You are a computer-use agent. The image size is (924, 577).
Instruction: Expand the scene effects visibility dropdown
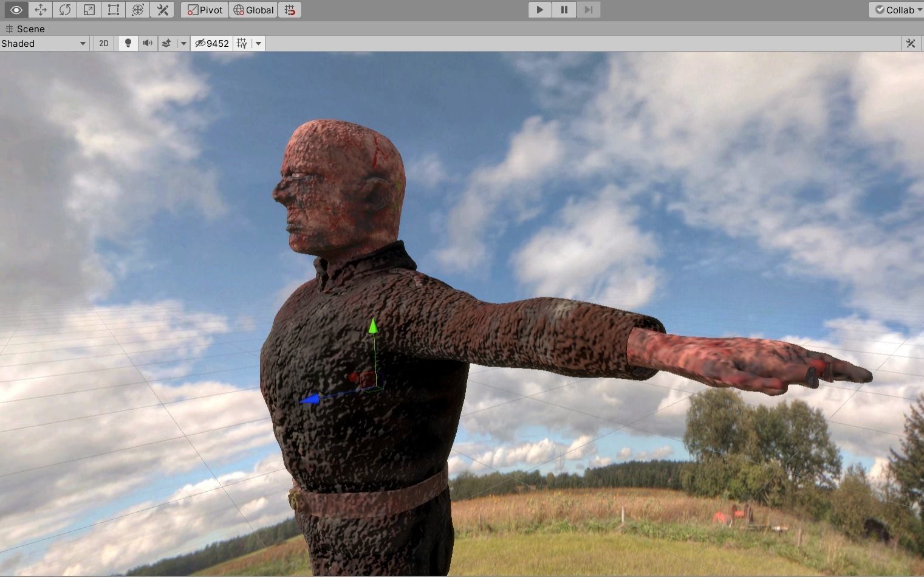click(x=183, y=43)
